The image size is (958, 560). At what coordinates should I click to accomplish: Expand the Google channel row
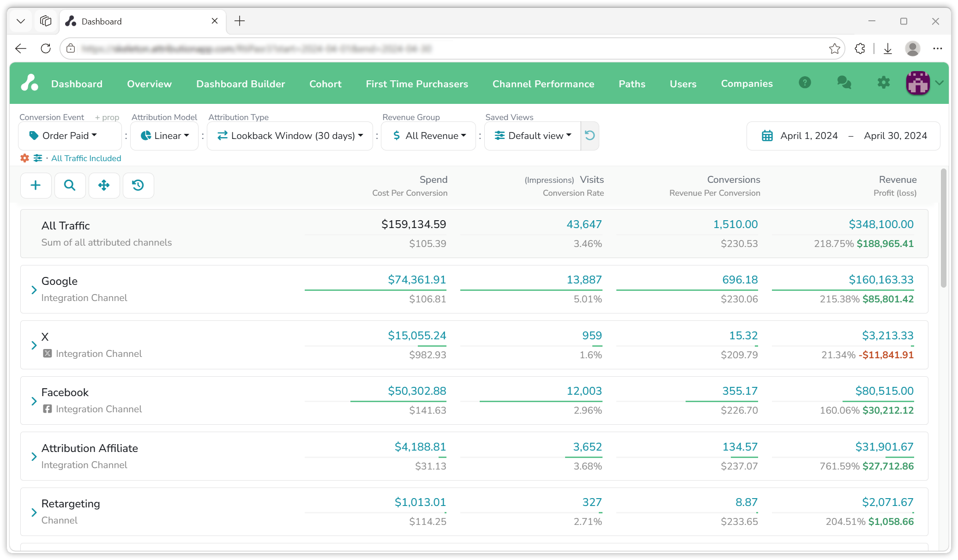34,290
